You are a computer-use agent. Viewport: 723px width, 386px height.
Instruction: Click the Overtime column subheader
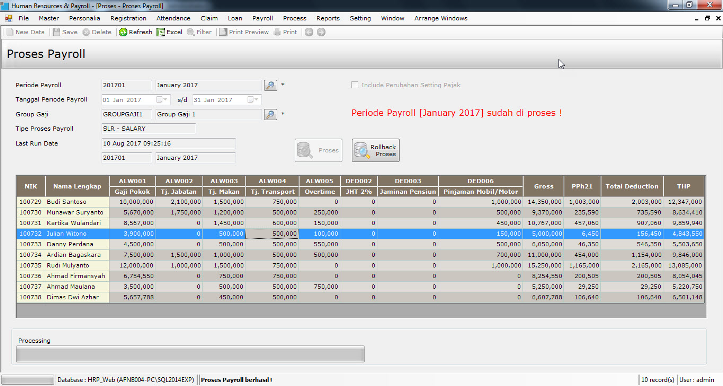click(320, 192)
